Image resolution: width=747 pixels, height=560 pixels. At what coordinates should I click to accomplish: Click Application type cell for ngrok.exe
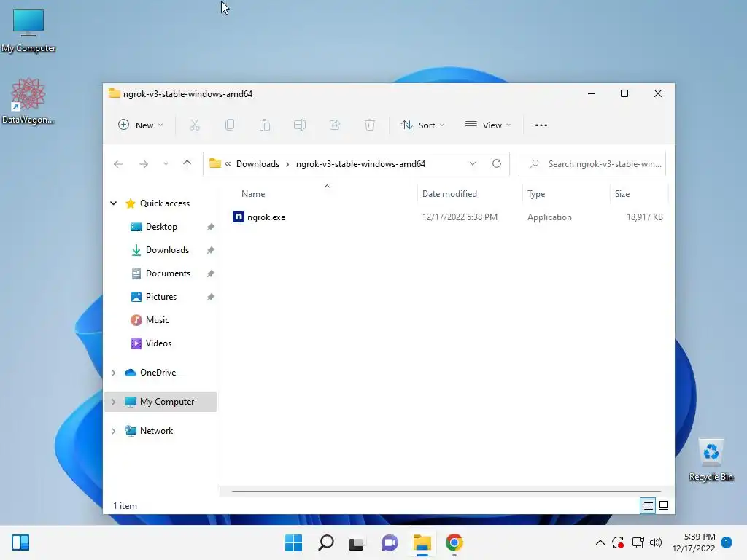(549, 217)
